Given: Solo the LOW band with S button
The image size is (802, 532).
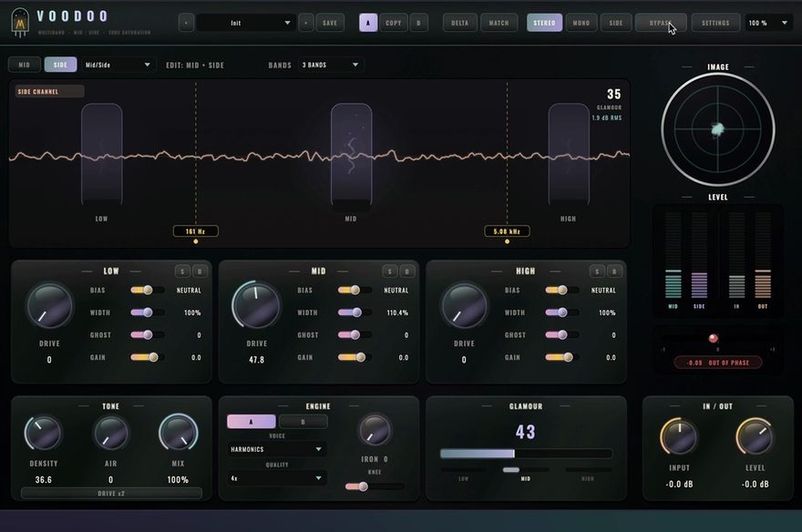Looking at the screenshot, I should click(182, 271).
